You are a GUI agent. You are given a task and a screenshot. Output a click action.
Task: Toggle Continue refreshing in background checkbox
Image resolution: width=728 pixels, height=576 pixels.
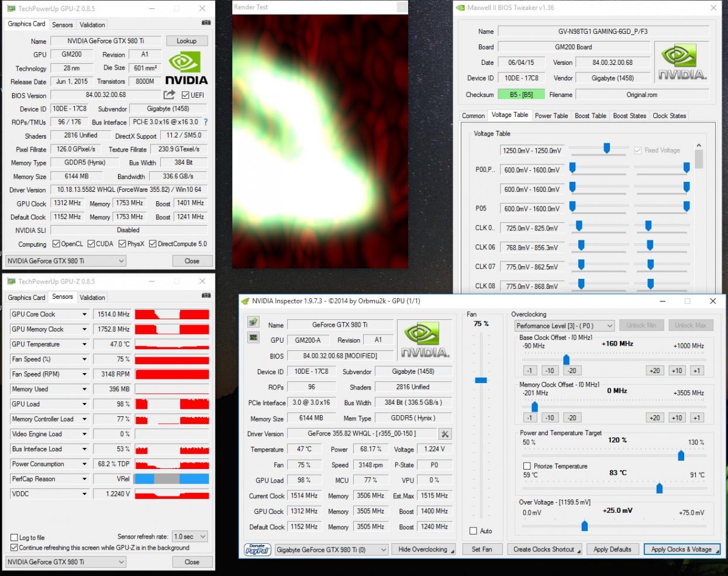[14, 548]
